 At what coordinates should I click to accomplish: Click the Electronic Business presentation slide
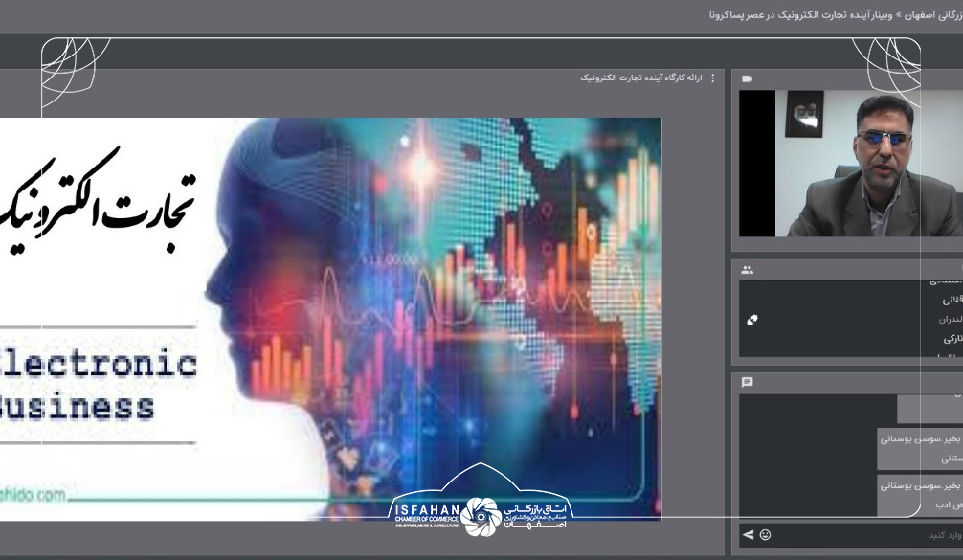[330, 320]
